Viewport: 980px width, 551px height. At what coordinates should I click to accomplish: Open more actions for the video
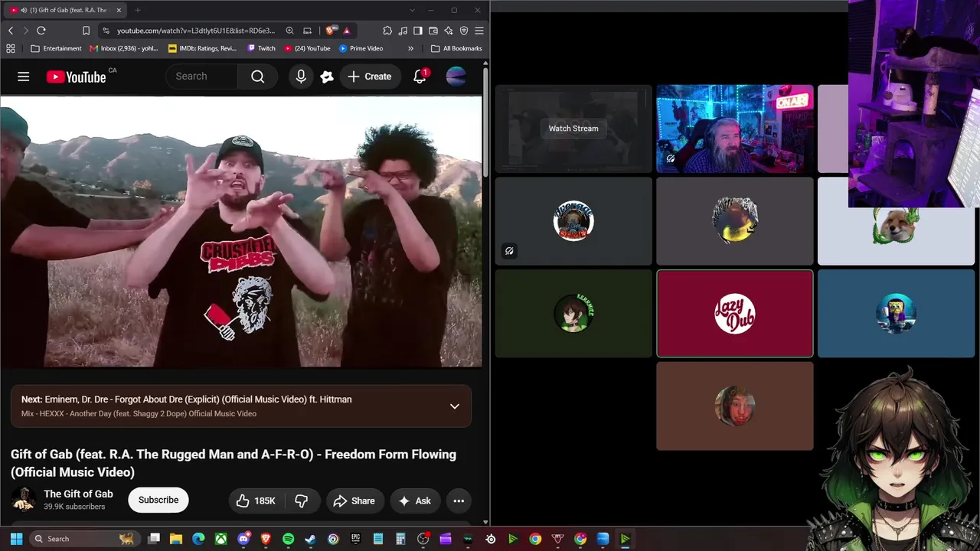coord(459,500)
